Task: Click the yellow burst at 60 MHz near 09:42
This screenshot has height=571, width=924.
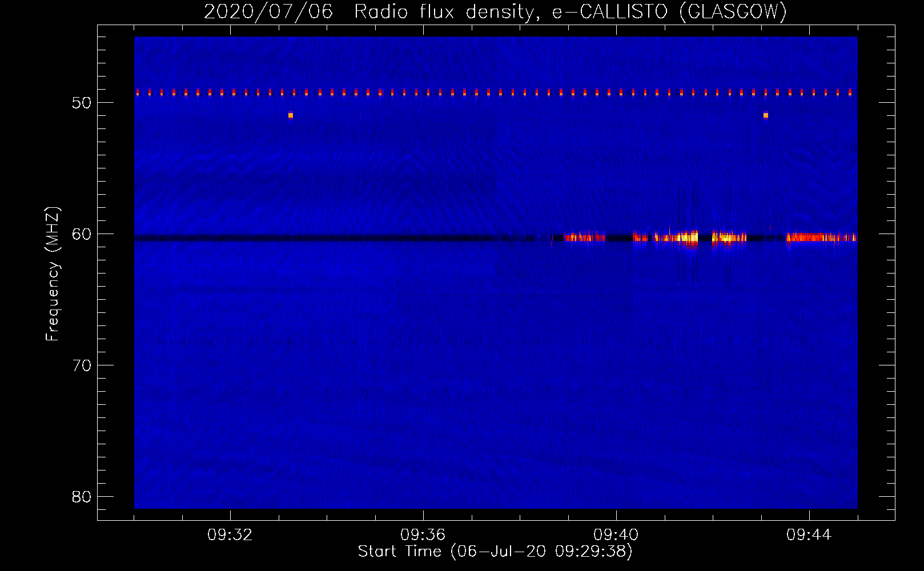Action: click(x=729, y=238)
